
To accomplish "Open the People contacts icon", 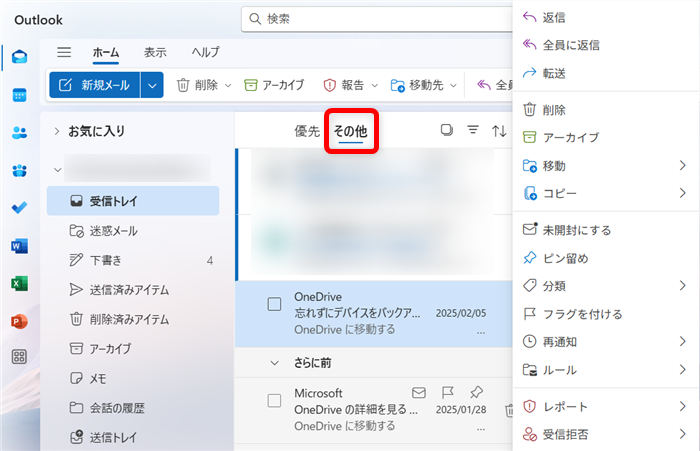I will coord(19,132).
